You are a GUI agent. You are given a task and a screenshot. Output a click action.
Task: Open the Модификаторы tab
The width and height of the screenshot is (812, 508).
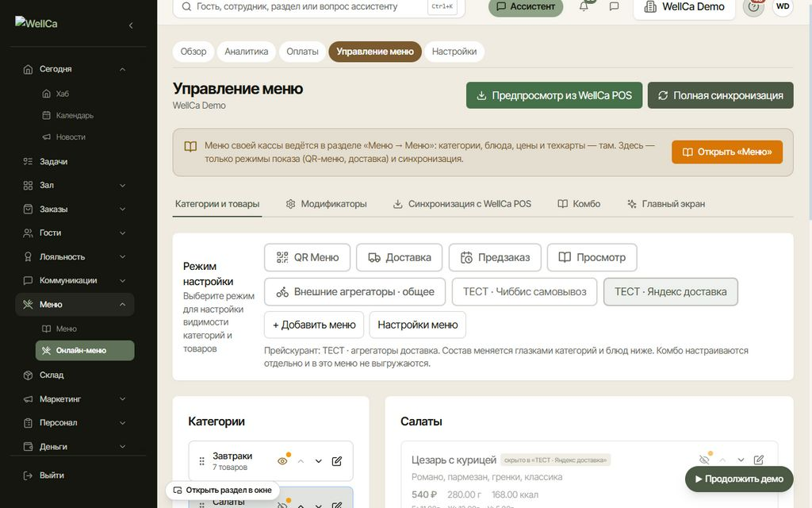point(326,204)
